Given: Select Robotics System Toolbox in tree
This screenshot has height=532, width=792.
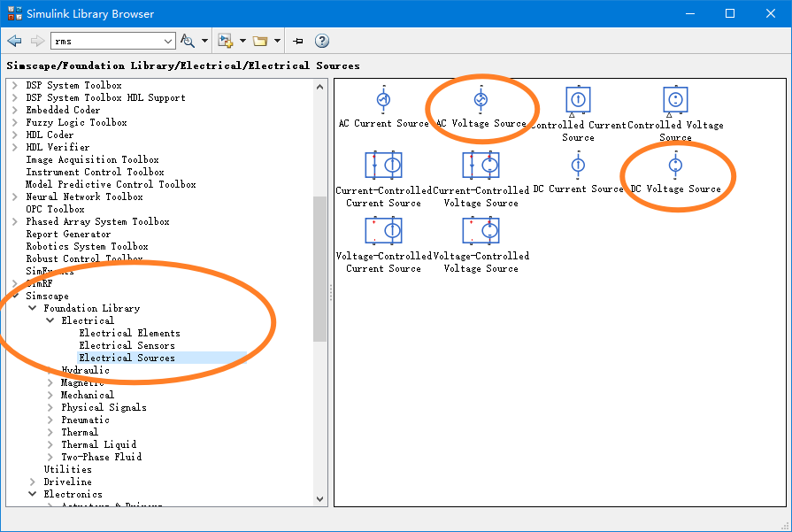Looking at the screenshot, I should [x=87, y=246].
